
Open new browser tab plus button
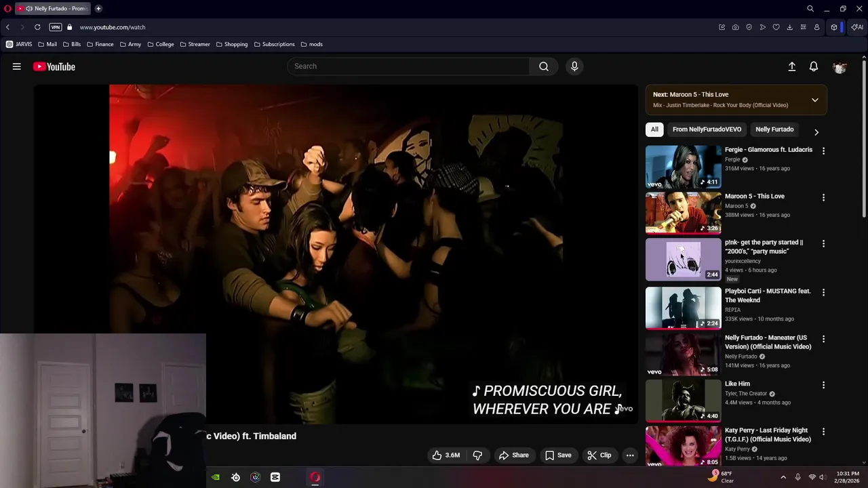pos(98,9)
